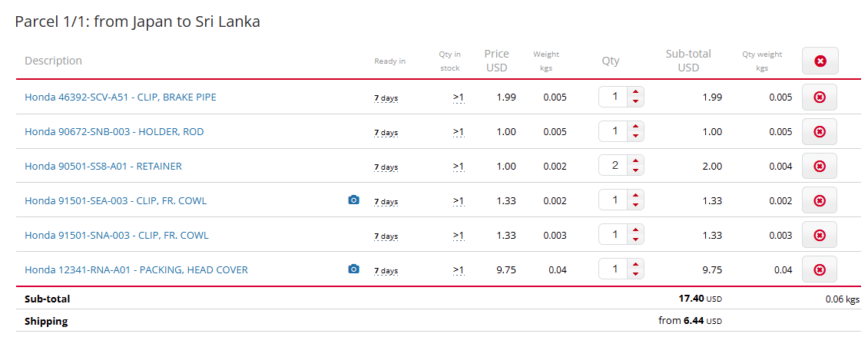Edit quantity field for HOLDER, ROD
This screenshot has width=868, height=337.
click(613, 131)
